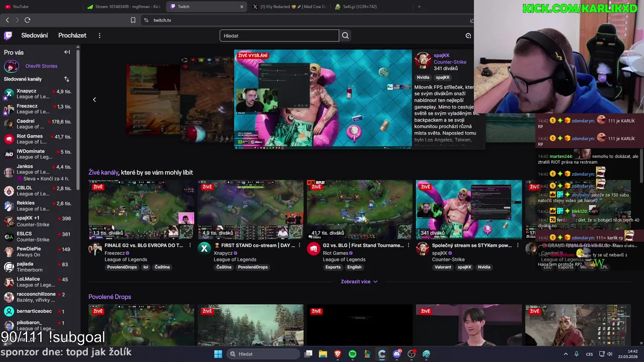Click the Twitch logo home icon
The image size is (644, 362).
(x=8, y=36)
